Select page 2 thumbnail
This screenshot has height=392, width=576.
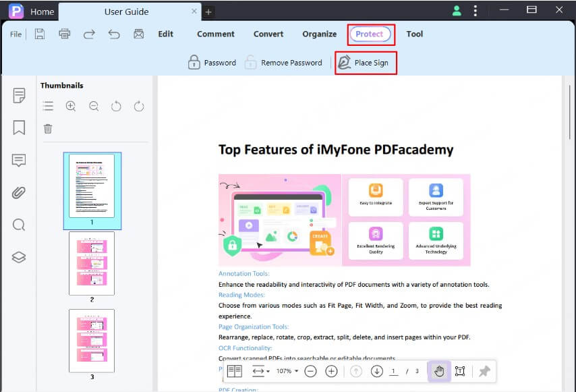92,263
